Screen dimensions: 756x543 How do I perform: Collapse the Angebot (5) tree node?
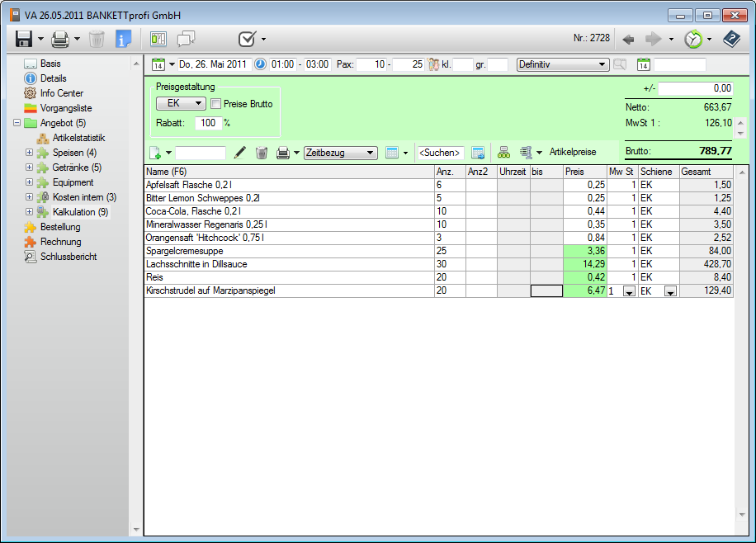(x=17, y=123)
